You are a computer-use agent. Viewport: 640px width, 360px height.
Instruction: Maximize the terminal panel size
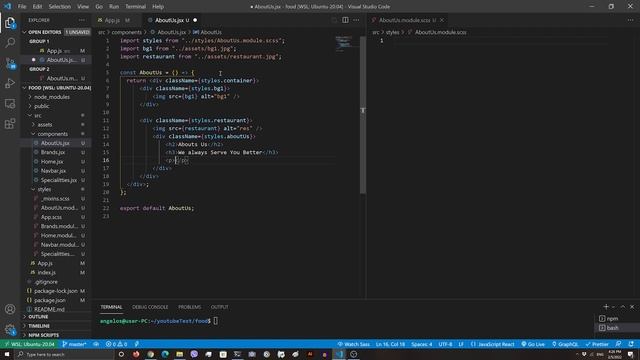(x=623, y=307)
